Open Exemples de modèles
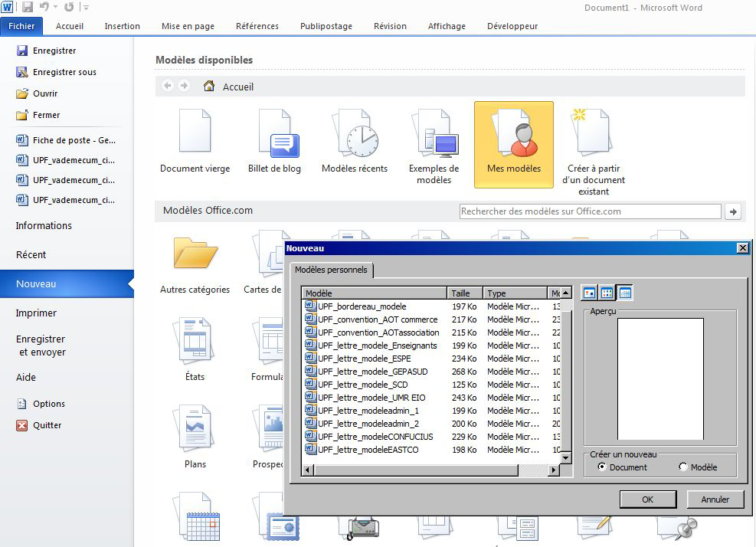The height and width of the screenshot is (547, 756). point(434,146)
